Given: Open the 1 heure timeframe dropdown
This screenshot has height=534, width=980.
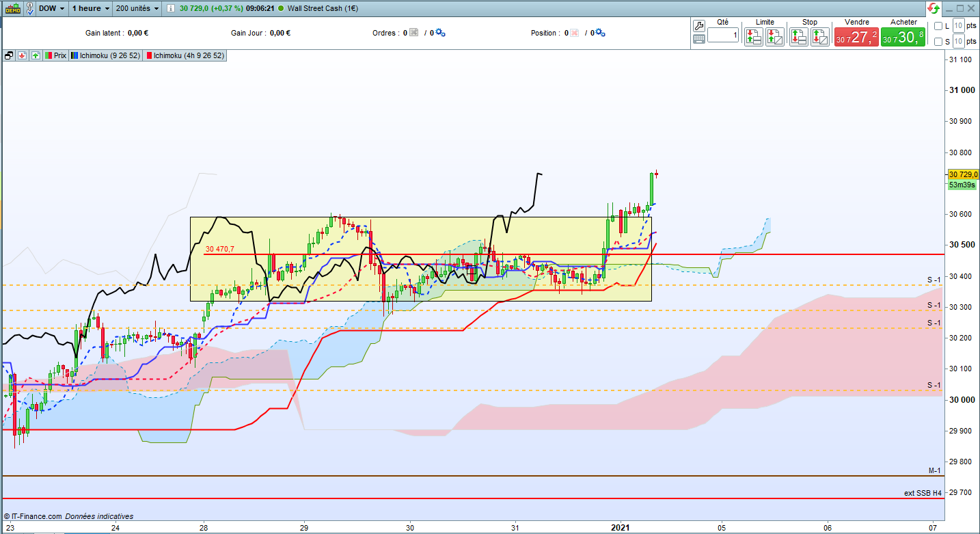Looking at the screenshot, I should 91,9.
